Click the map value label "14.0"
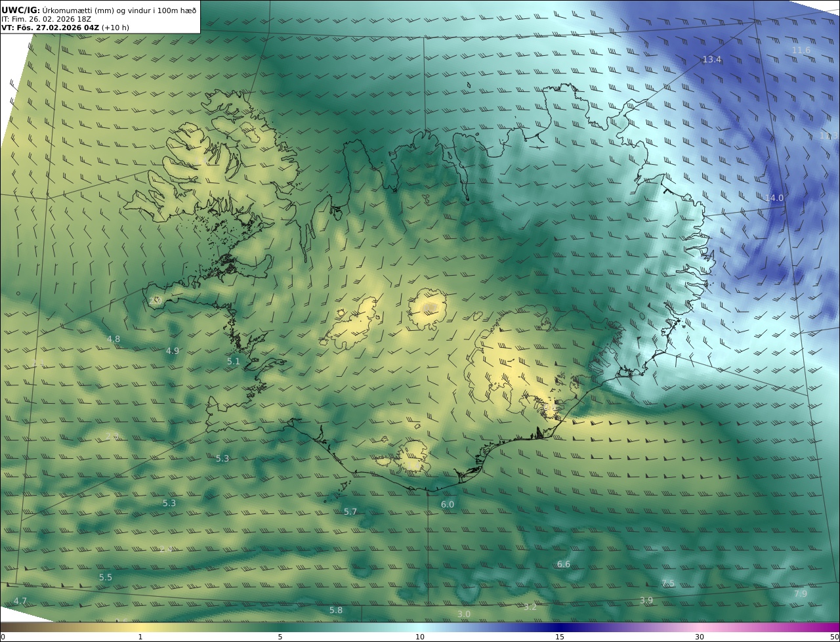The width and height of the screenshot is (840, 642). coord(774,198)
